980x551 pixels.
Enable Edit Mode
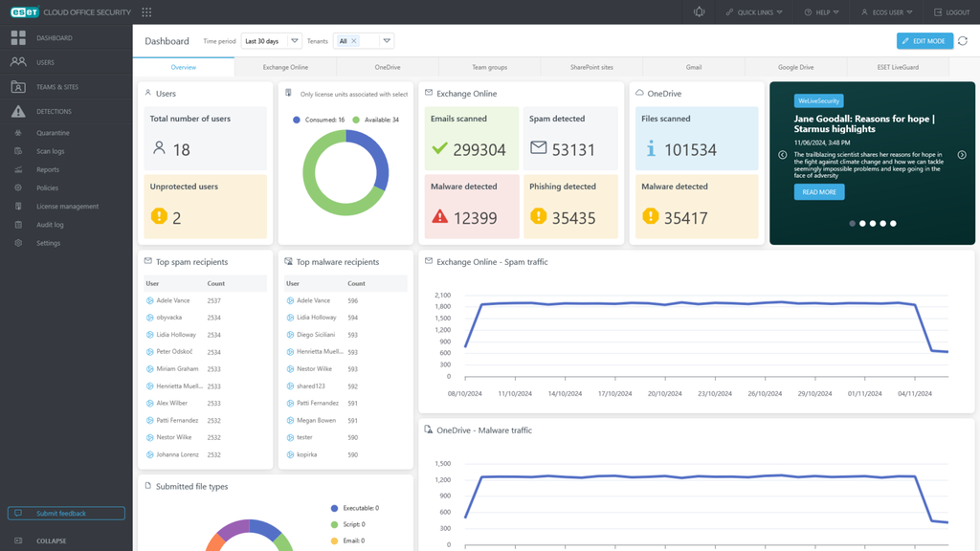[x=924, y=41]
